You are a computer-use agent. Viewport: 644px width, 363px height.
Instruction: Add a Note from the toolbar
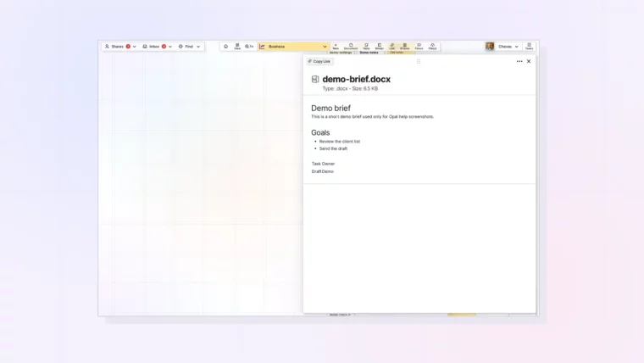pyautogui.click(x=366, y=47)
